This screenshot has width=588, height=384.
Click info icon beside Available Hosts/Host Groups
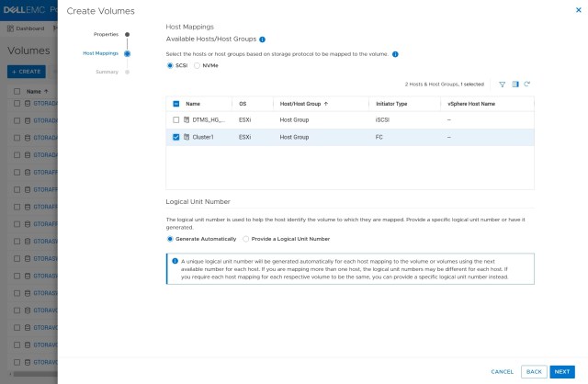[263, 40]
